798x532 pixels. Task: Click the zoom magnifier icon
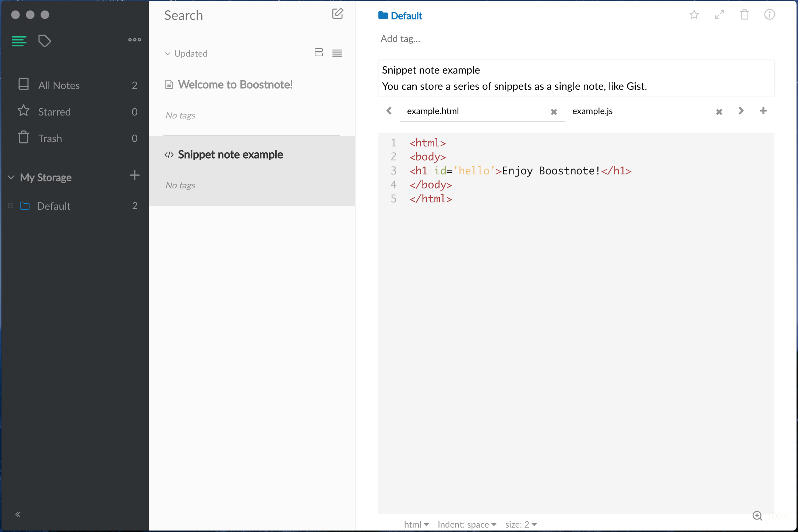758,516
